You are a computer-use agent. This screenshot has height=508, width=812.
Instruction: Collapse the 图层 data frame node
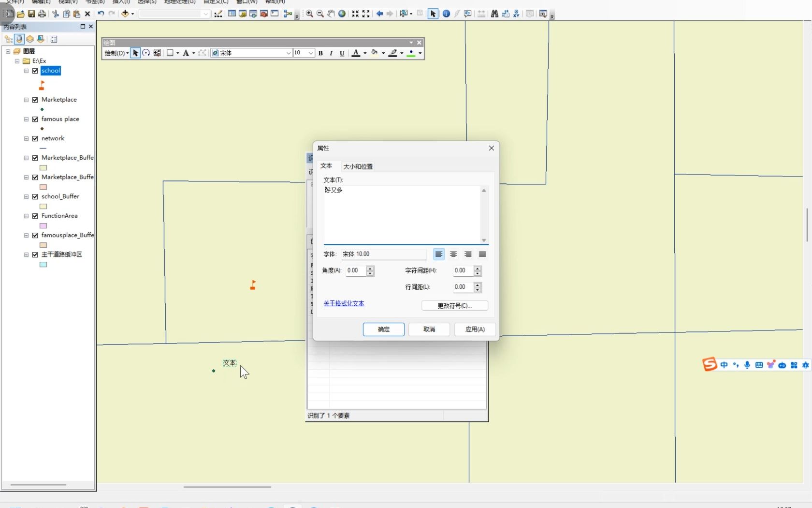click(x=8, y=51)
